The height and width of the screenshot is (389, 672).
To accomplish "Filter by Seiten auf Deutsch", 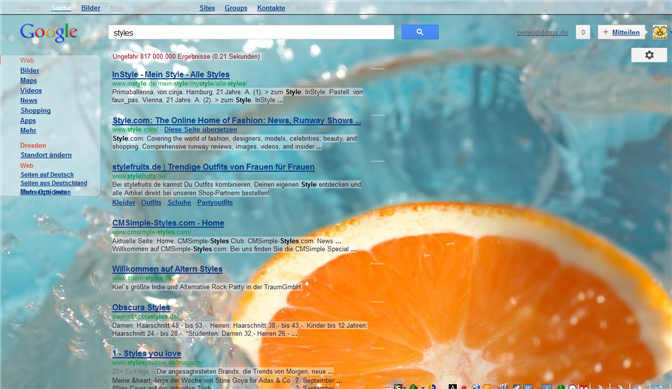I will coord(47,175).
